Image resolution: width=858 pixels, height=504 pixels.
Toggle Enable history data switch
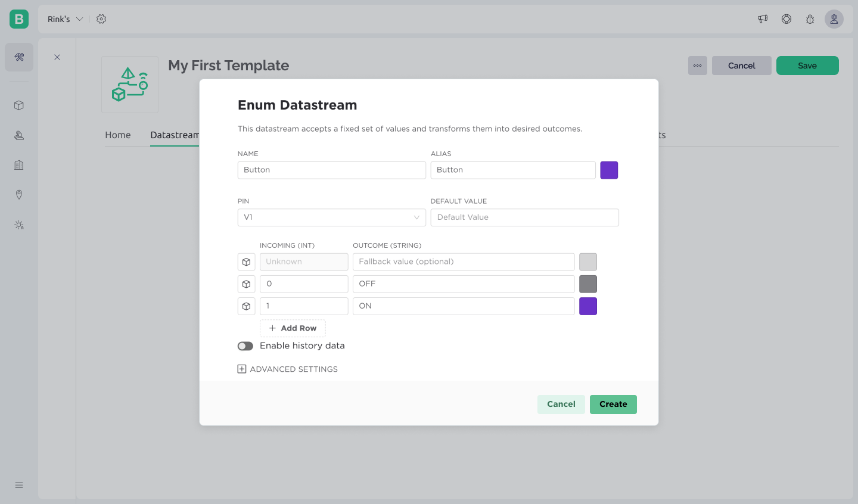(x=245, y=346)
